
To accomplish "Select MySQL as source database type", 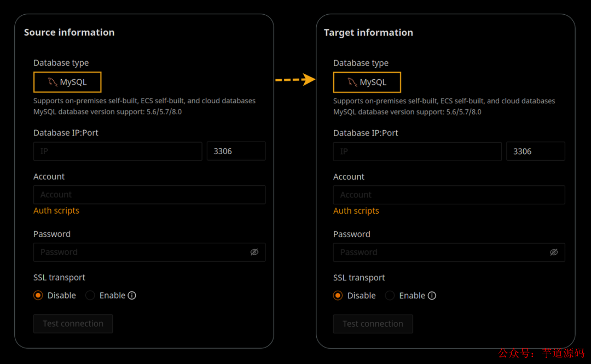I will click(x=67, y=82).
